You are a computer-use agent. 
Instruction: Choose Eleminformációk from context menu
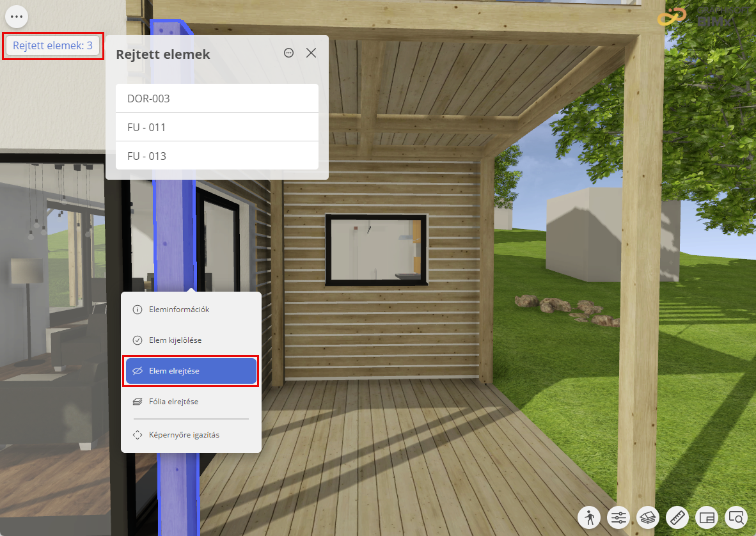191,310
